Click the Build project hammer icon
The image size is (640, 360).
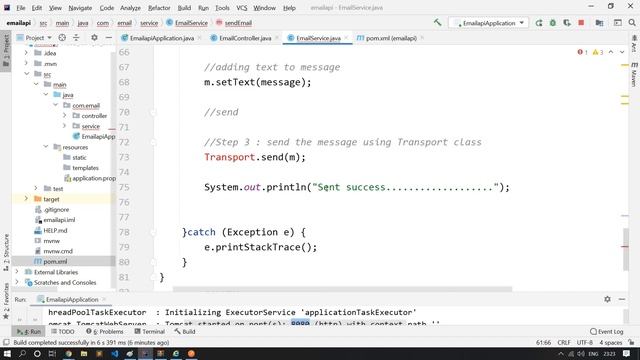click(x=437, y=23)
